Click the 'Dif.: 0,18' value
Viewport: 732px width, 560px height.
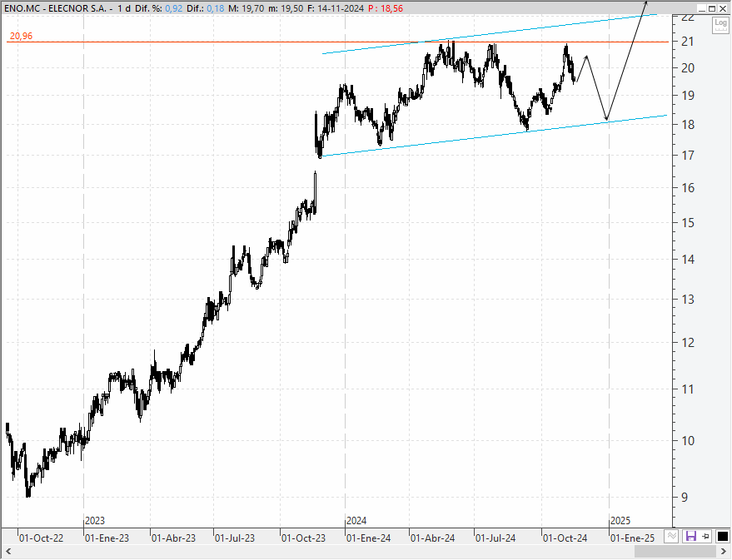point(206,8)
